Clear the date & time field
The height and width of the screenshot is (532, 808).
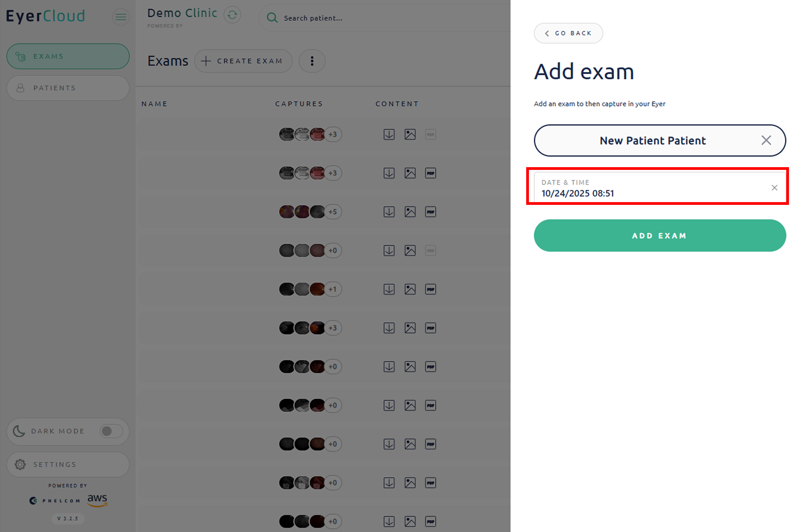coord(774,188)
